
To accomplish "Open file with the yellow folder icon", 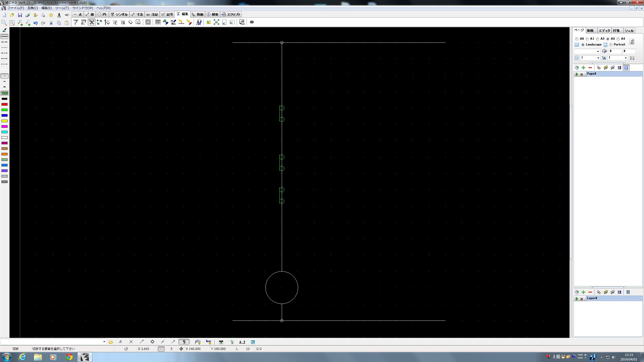I will [12, 15].
